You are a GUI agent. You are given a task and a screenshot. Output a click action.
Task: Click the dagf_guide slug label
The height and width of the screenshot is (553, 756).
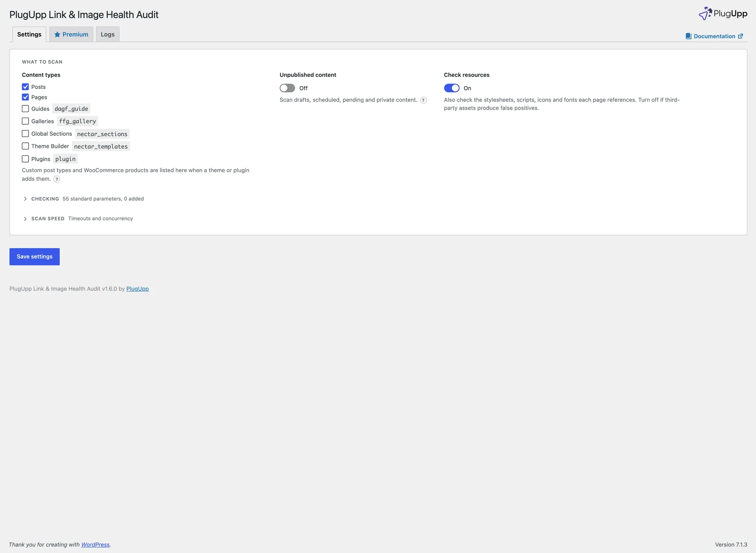tap(71, 109)
